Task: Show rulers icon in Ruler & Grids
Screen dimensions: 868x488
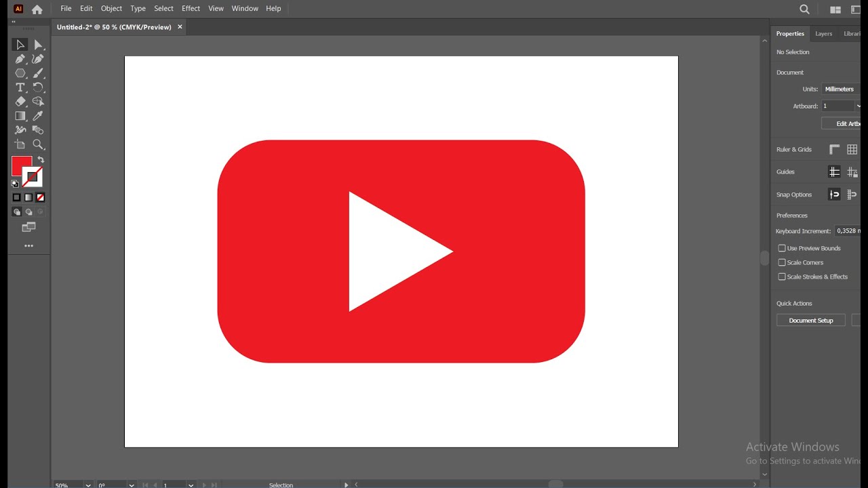Action: tap(834, 149)
